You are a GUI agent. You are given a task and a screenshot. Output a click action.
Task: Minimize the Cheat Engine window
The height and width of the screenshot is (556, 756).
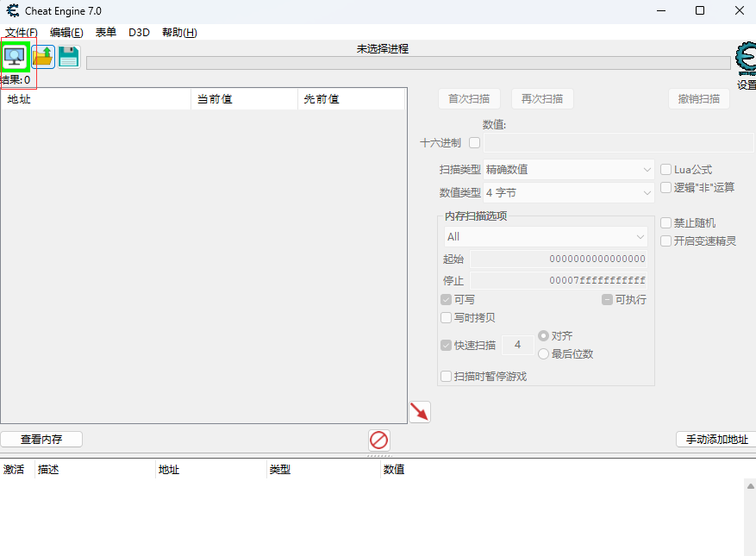(661, 10)
